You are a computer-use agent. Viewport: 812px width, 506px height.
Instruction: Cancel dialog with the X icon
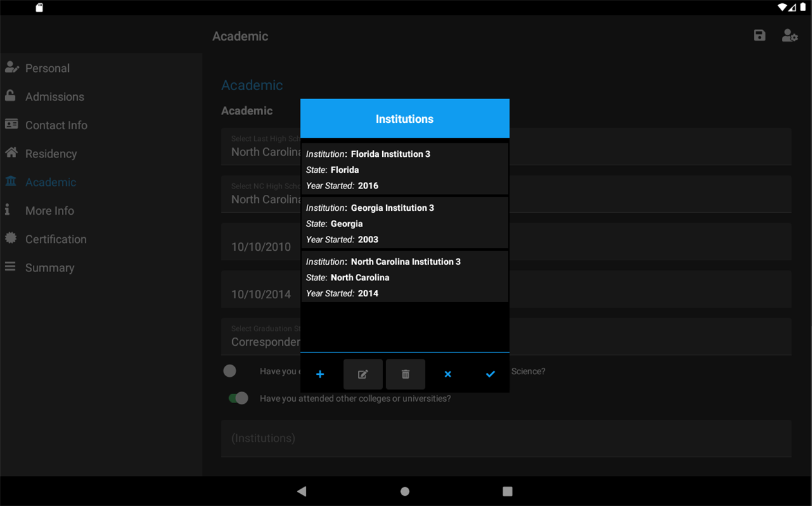pos(448,374)
